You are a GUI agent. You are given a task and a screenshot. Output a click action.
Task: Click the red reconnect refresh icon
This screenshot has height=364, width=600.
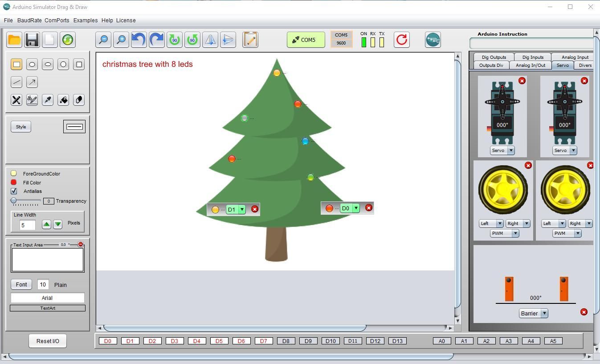401,40
